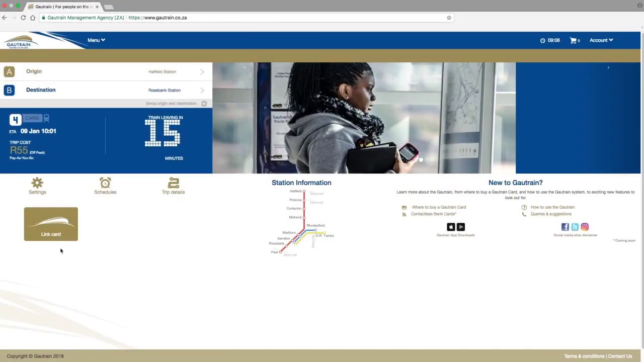Click the swap origin and destination icon
The width and height of the screenshot is (644, 362).
click(204, 104)
